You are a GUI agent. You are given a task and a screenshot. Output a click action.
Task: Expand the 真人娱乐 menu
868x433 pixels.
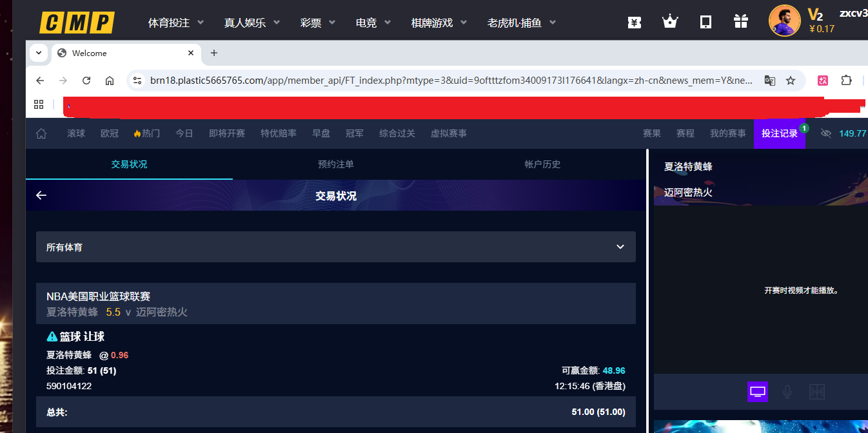[252, 23]
